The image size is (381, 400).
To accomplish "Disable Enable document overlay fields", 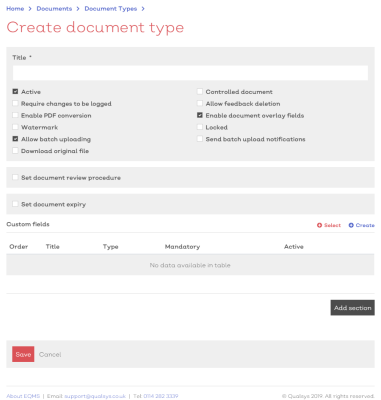I will [200, 115].
